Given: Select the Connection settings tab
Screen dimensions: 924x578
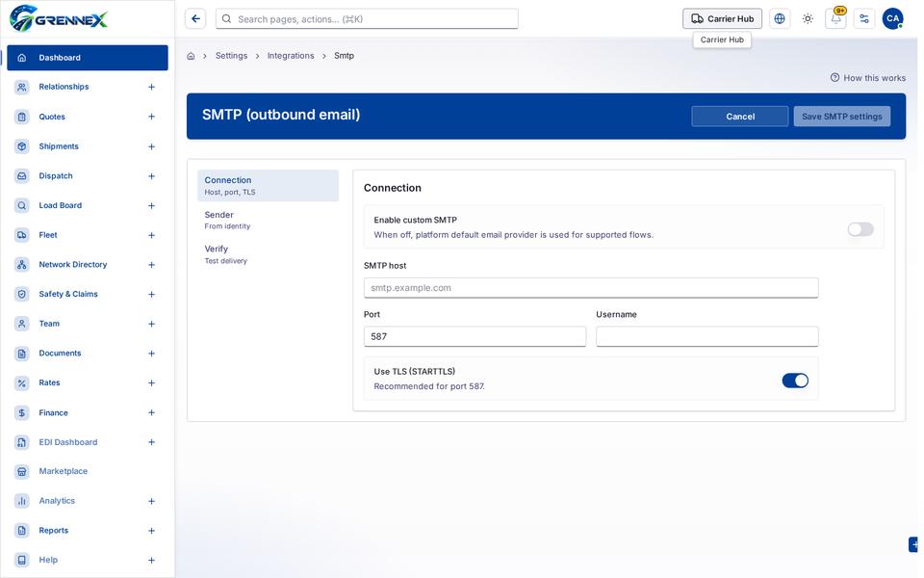Looking at the screenshot, I should (x=269, y=185).
